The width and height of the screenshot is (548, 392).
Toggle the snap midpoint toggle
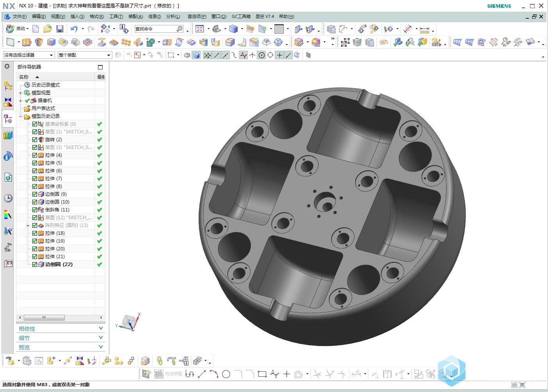226,55
